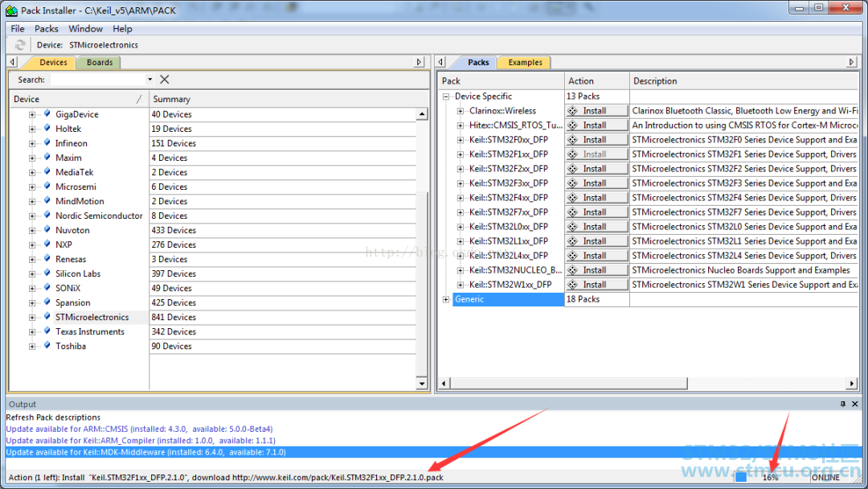Screen dimensions: 868x489
Task: Open the File menu
Action: [x=18, y=29]
